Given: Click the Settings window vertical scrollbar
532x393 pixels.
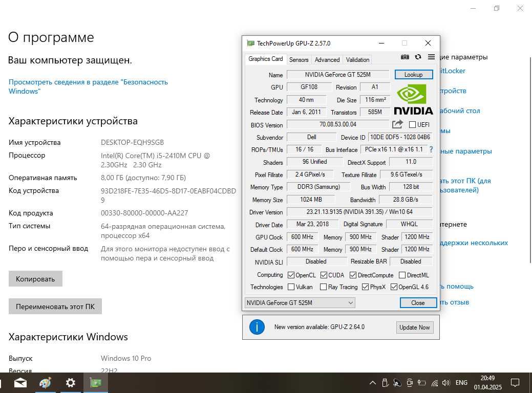Looking at the screenshot, I should [530, 159].
